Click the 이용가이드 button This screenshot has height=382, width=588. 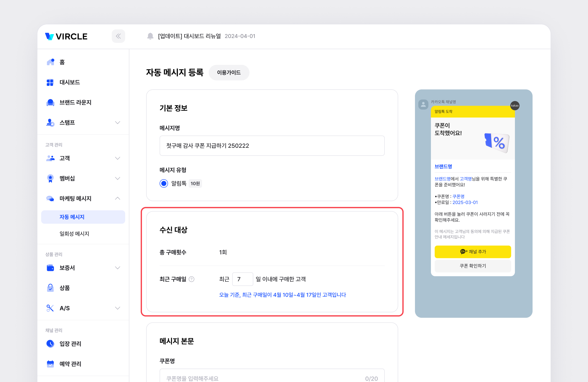coord(229,72)
